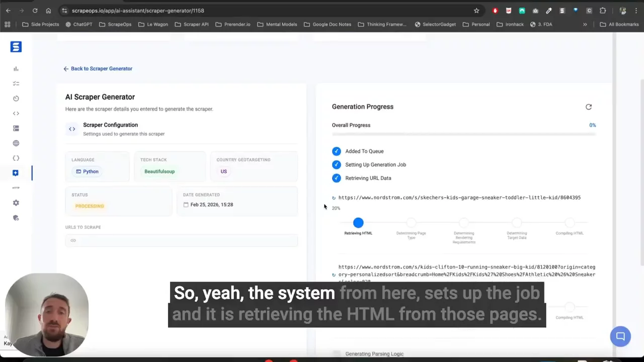Click the URLs to Scrape input field

click(x=181, y=240)
